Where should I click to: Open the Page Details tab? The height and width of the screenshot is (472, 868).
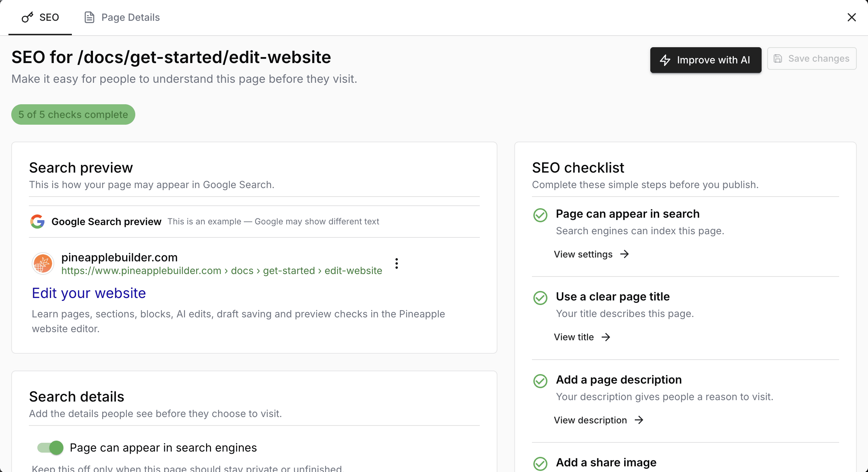pyautogui.click(x=122, y=17)
